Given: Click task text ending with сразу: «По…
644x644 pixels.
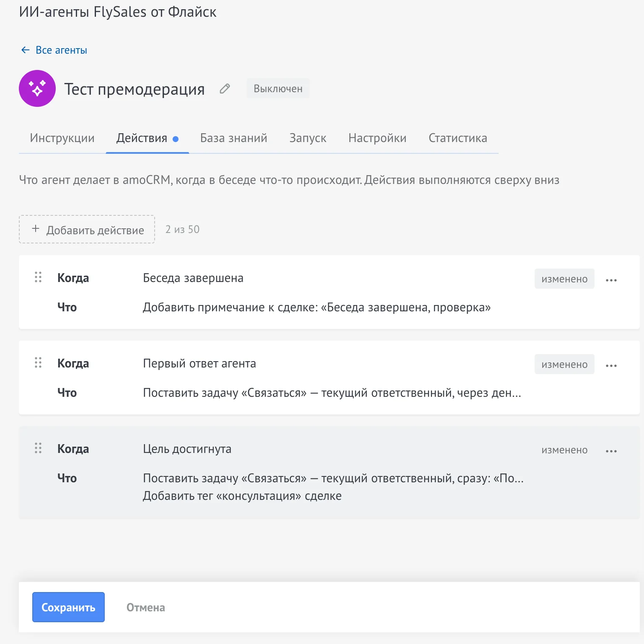Looking at the screenshot, I should click(334, 478).
